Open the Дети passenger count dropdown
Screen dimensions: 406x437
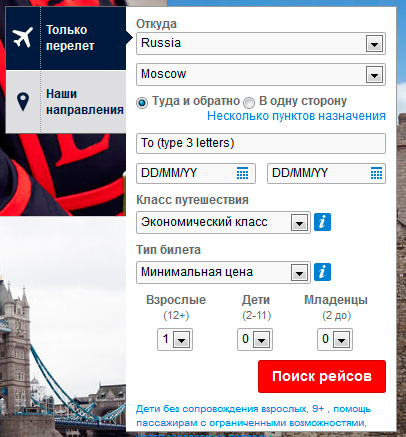coord(255,340)
